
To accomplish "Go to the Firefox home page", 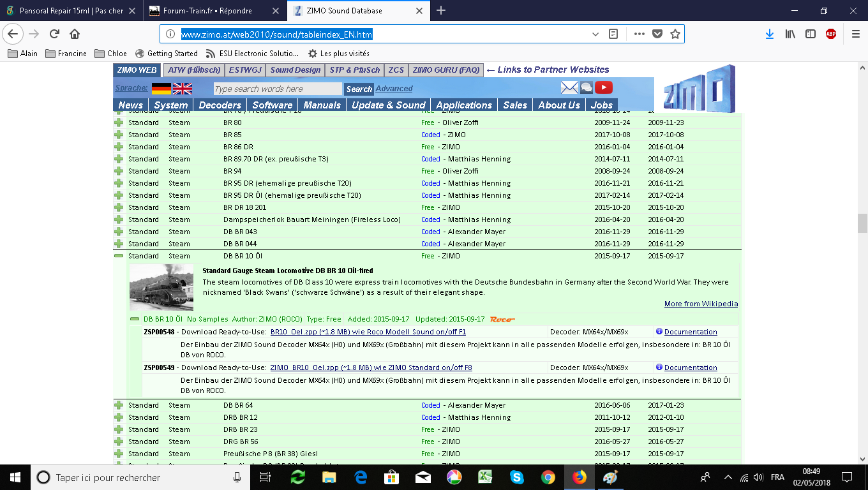I will click(x=75, y=34).
